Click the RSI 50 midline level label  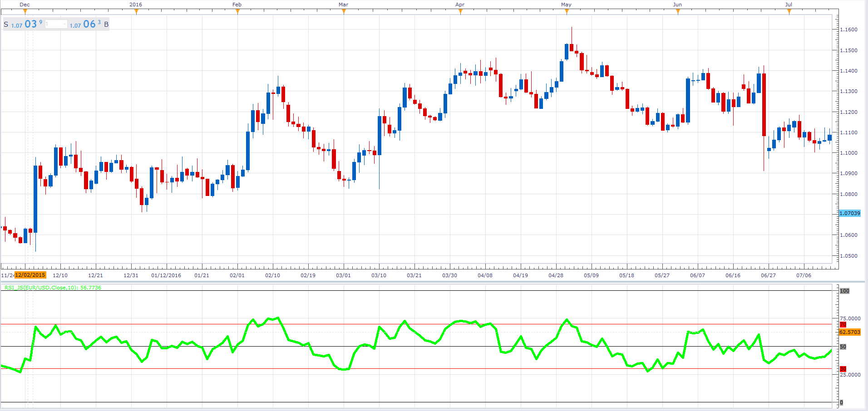click(843, 347)
